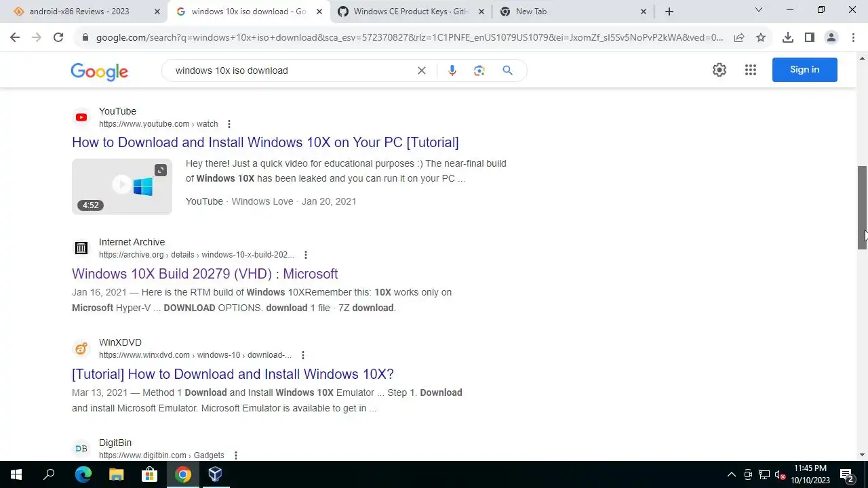Bookmark this page with star icon
The width and height of the screenshot is (868, 488).
(x=761, y=38)
